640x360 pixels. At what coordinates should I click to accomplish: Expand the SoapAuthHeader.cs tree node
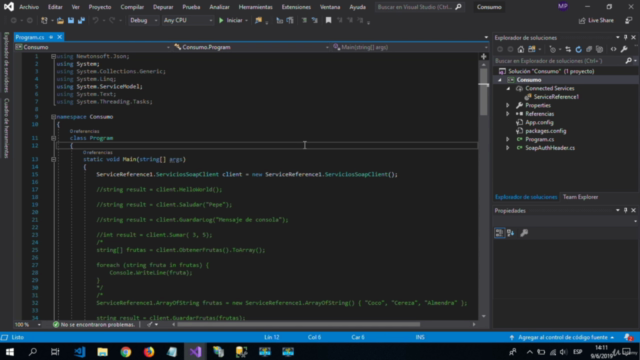[x=508, y=148]
